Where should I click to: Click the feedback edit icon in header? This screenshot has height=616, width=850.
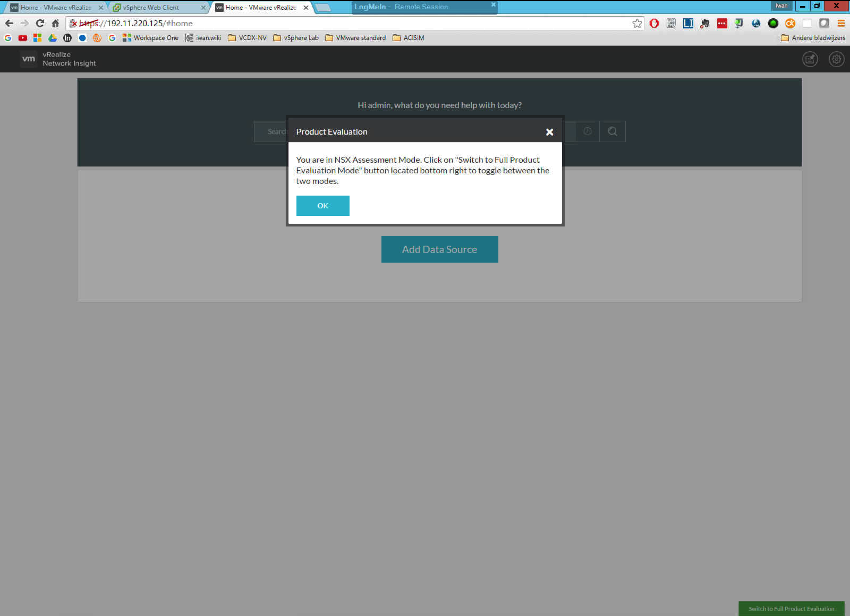(809, 59)
